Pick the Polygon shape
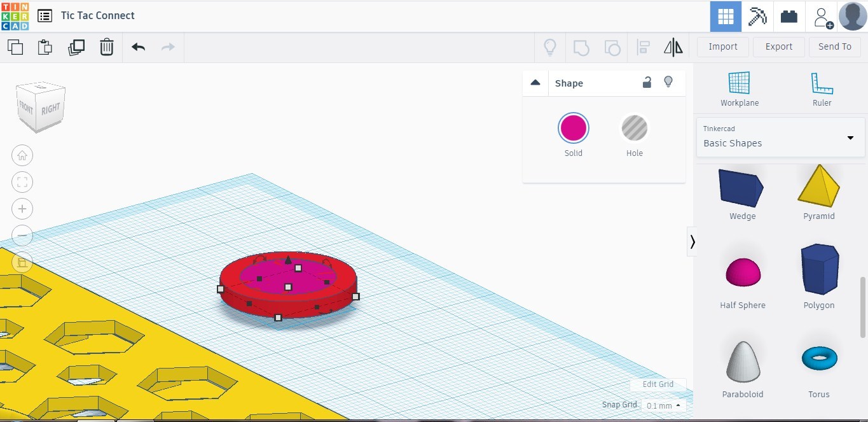The image size is (868, 422). [x=819, y=276]
